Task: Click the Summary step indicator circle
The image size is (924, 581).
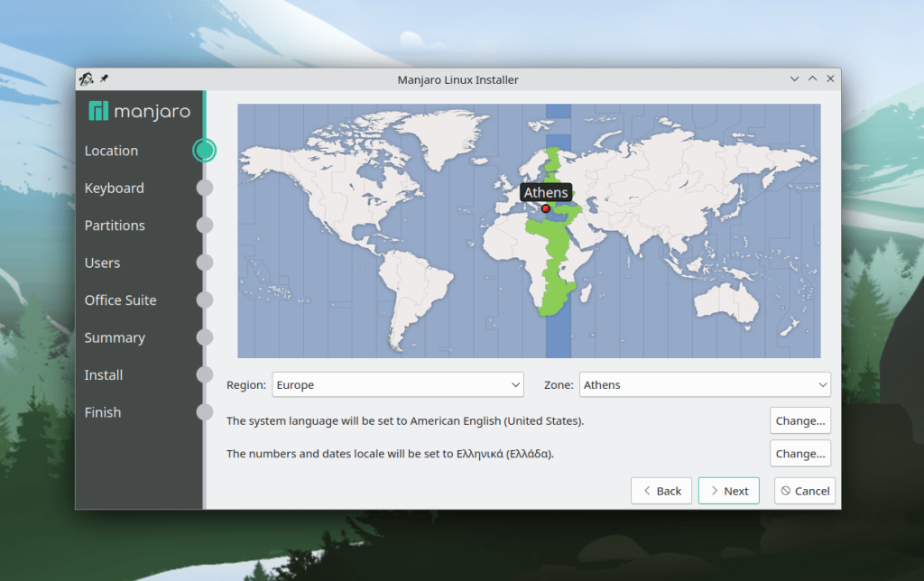Action: pyautogui.click(x=204, y=337)
